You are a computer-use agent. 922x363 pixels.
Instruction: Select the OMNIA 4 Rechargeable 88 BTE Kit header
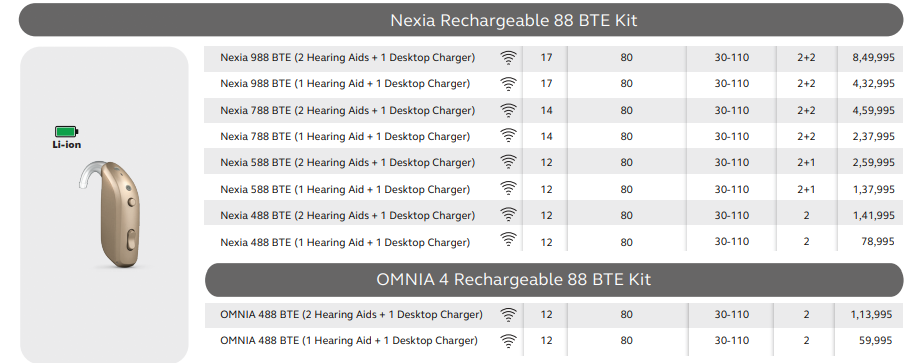554,279
